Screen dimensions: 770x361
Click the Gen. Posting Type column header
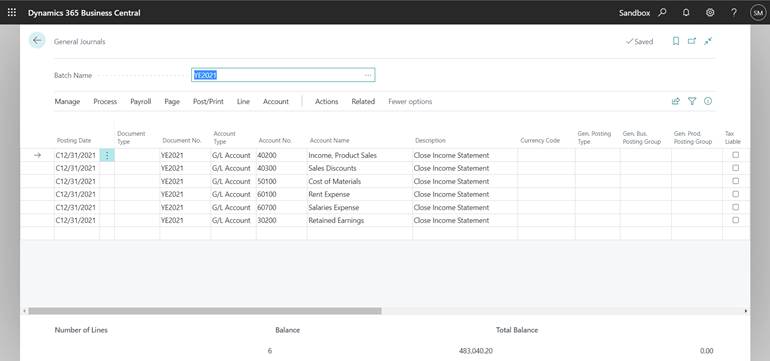pos(594,138)
